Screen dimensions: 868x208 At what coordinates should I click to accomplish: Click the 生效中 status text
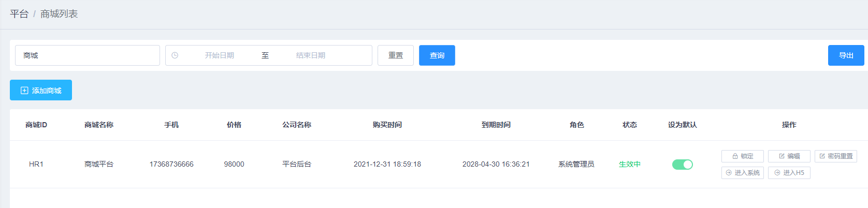point(630,165)
